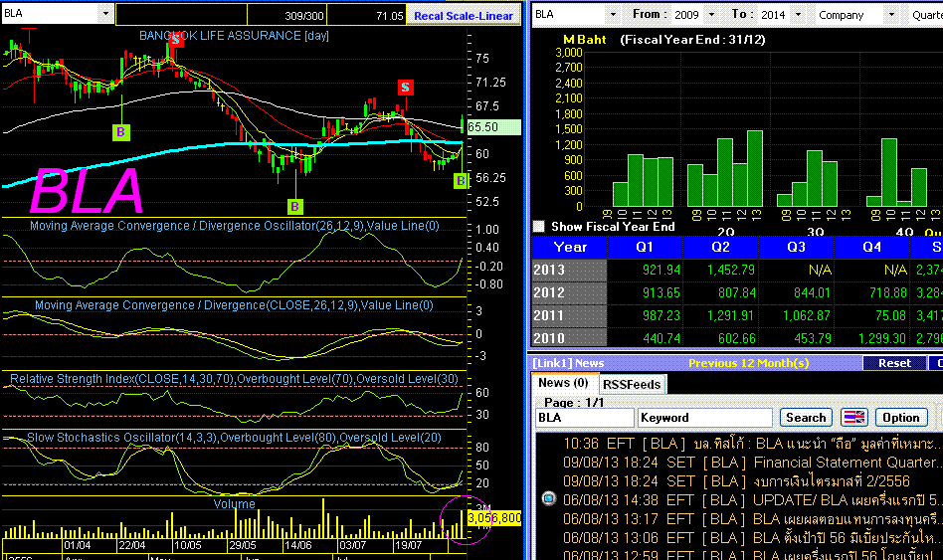943x560 pixels.
Task: Select the 2013 year row header
Action: 569,270
